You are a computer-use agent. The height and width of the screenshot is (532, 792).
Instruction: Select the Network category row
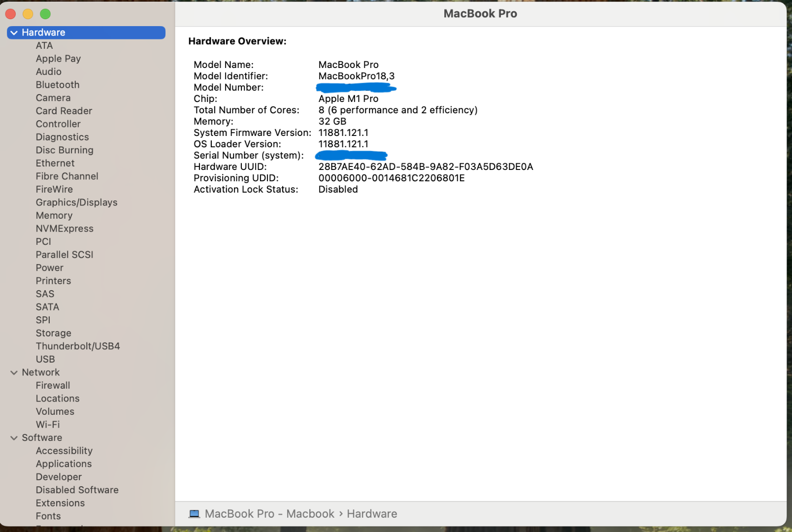86,372
